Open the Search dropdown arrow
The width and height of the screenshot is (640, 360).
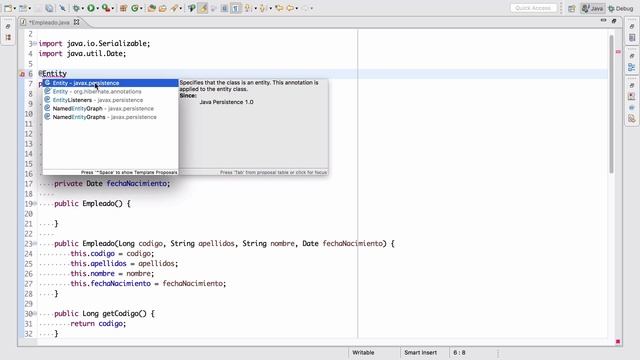(x=180, y=8)
